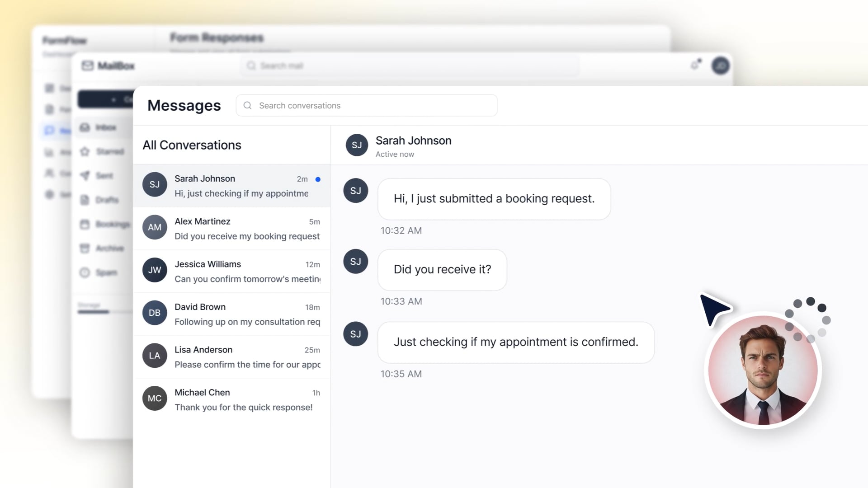Click the magnifier icon in Search conversations
The width and height of the screenshot is (868, 488).
[x=247, y=105]
